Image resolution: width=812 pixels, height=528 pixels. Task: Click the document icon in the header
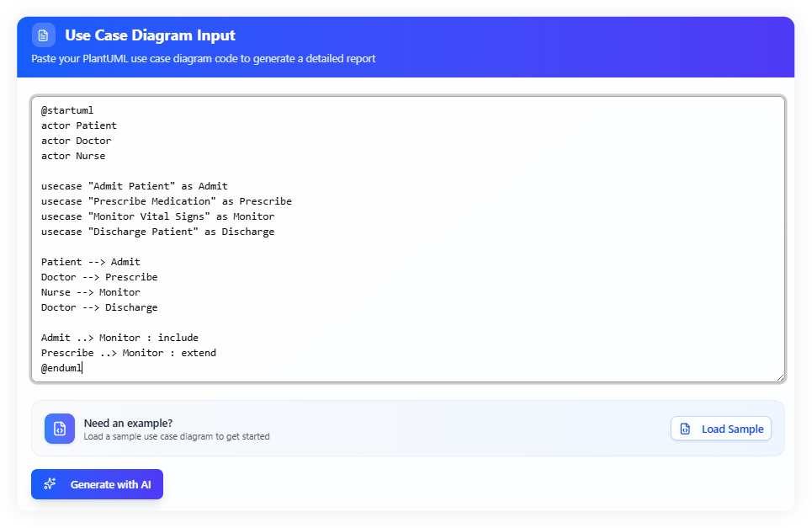[44, 35]
